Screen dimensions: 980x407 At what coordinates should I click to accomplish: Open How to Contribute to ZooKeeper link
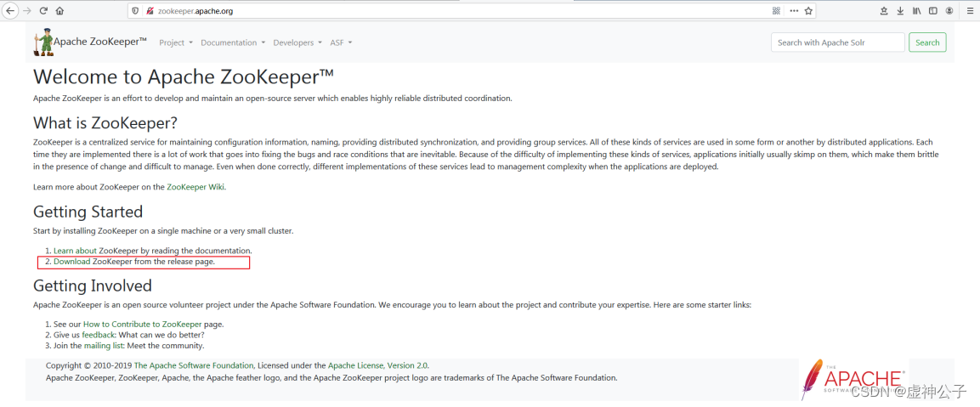pos(143,325)
